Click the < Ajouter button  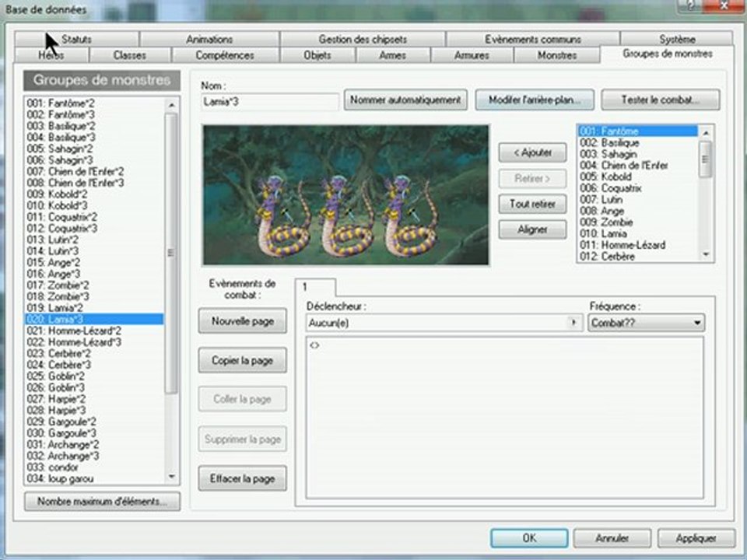pyautogui.click(x=532, y=153)
